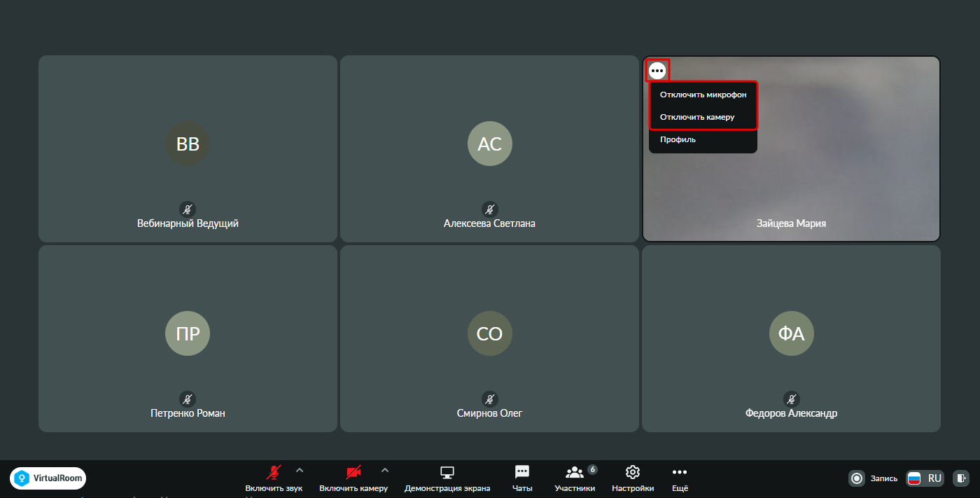Open Настройки gear
This screenshot has width=980, height=498.
(x=633, y=478)
